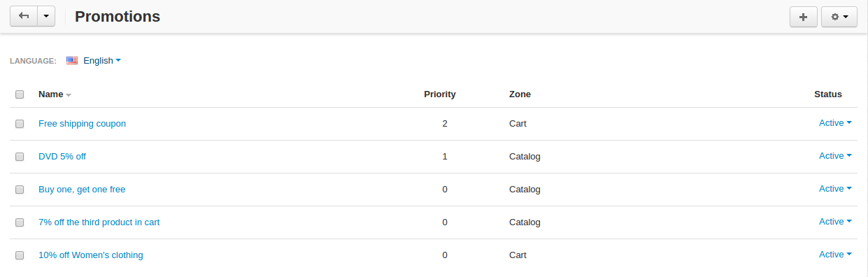868x277 pixels.
Task: Click the Priority column header
Action: [x=440, y=94]
